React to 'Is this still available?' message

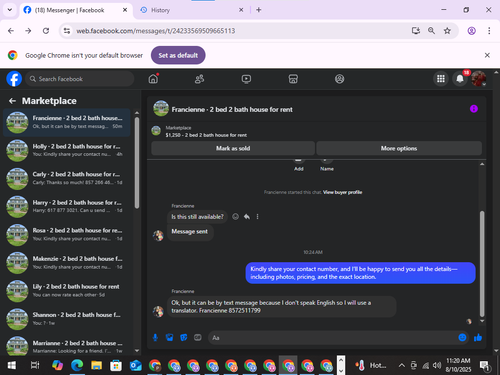coord(235,217)
